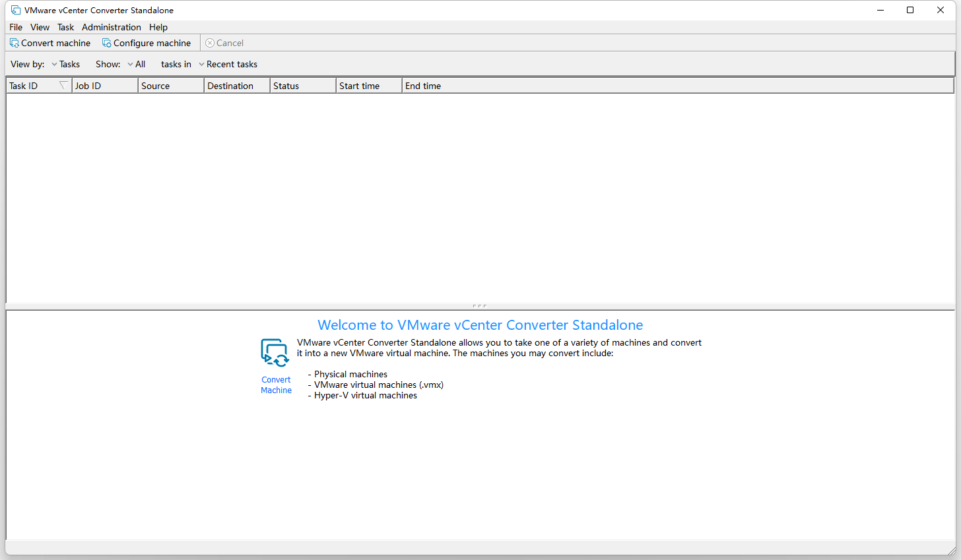
Task: Click the large Convert Machine icon
Action: (275, 352)
